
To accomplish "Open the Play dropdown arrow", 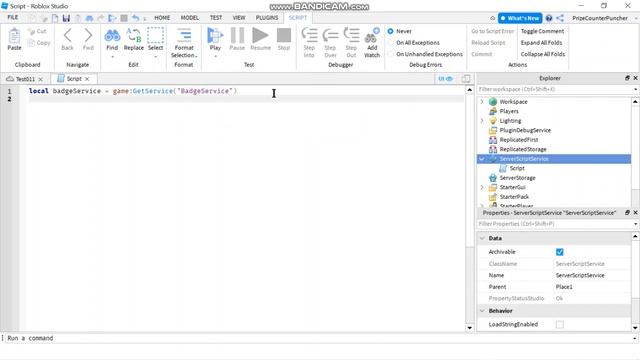I will click(x=215, y=57).
